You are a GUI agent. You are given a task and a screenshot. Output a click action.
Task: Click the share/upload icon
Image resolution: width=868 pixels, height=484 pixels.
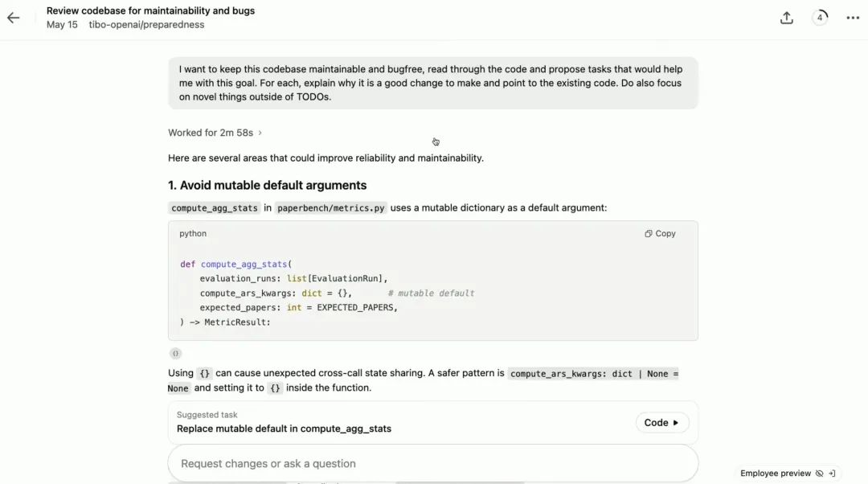[787, 18]
